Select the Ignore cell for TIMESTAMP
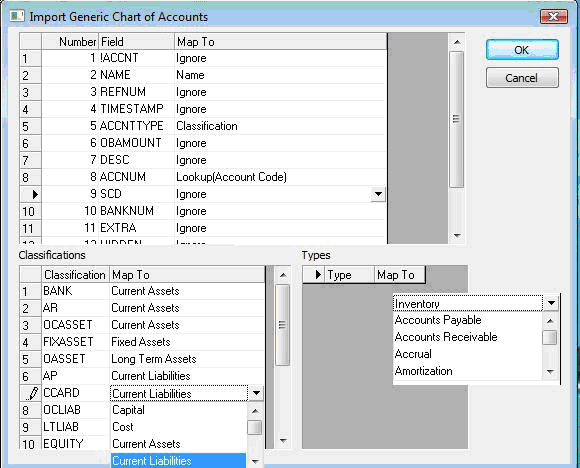 (x=280, y=109)
